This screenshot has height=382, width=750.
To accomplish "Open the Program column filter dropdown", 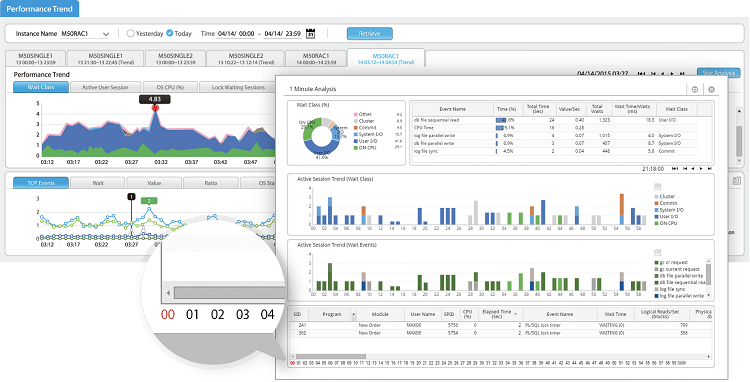I will pos(353,314).
